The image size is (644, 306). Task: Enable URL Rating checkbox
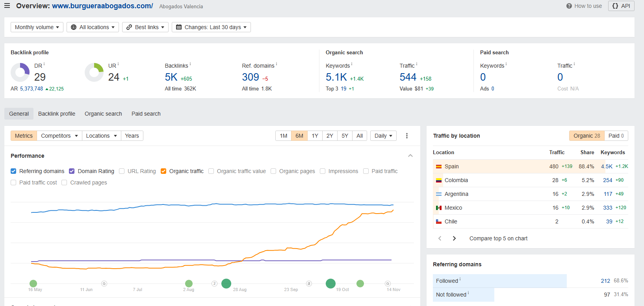(x=122, y=171)
